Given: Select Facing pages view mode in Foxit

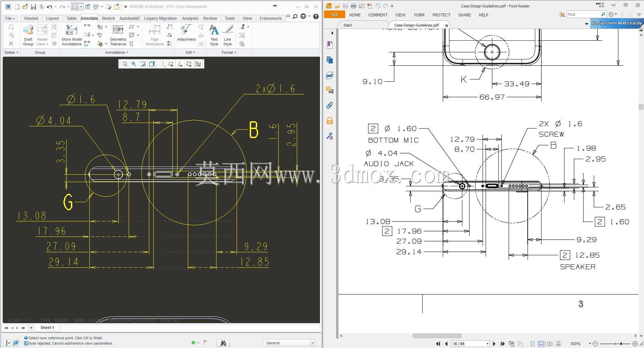Looking at the screenshot, I should pos(550,344).
